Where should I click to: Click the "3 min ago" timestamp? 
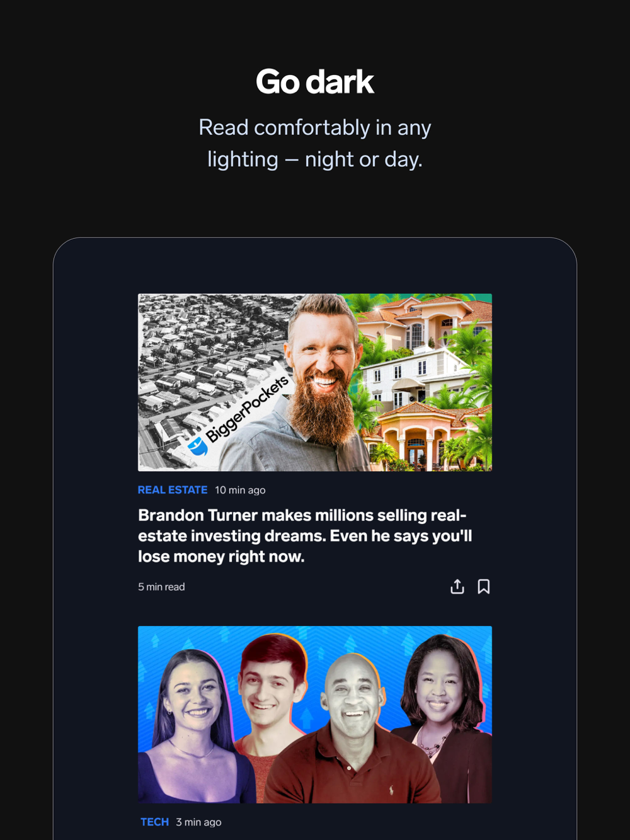tap(198, 822)
